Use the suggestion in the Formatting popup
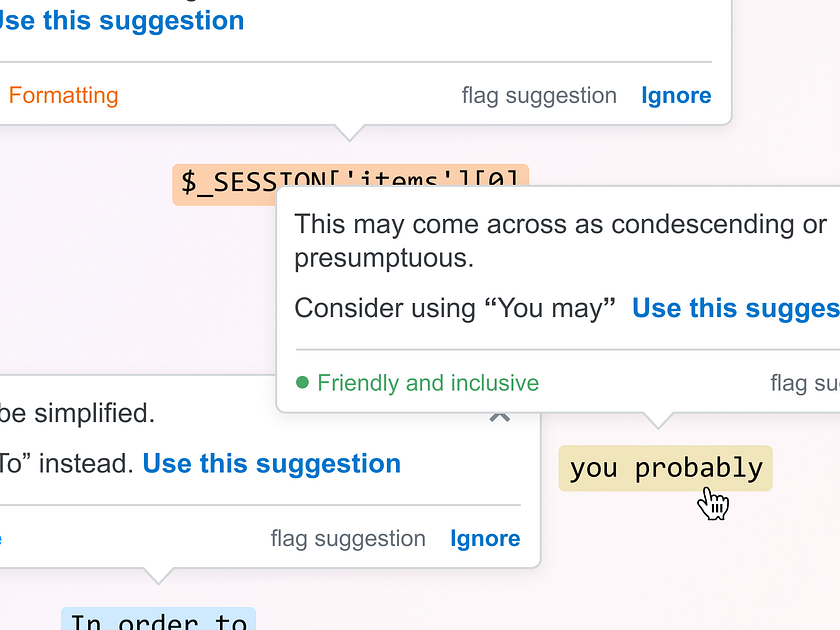 point(120,21)
